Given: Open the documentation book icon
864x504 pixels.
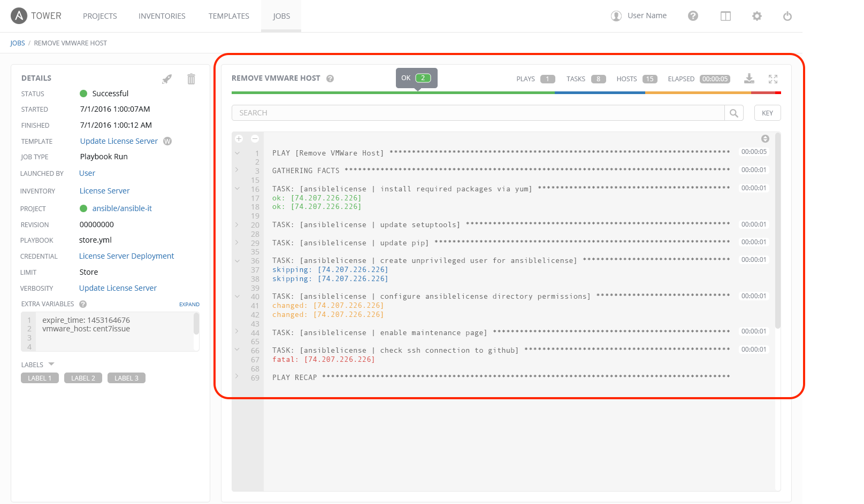Looking at the screenshot, I should [x=725, y=16].
